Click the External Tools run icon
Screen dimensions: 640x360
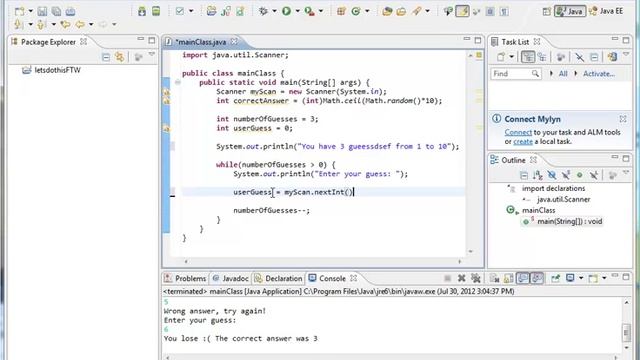pos(309,11)
